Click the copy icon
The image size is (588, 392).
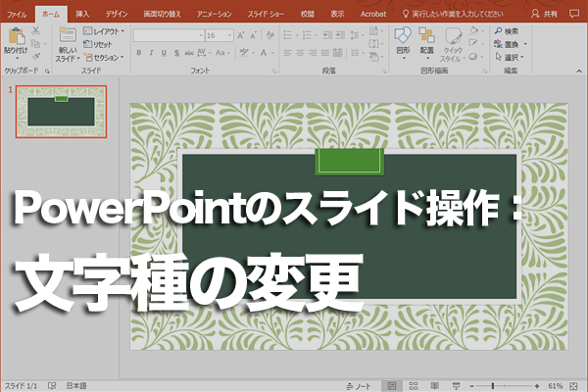[x=35, y=43]
